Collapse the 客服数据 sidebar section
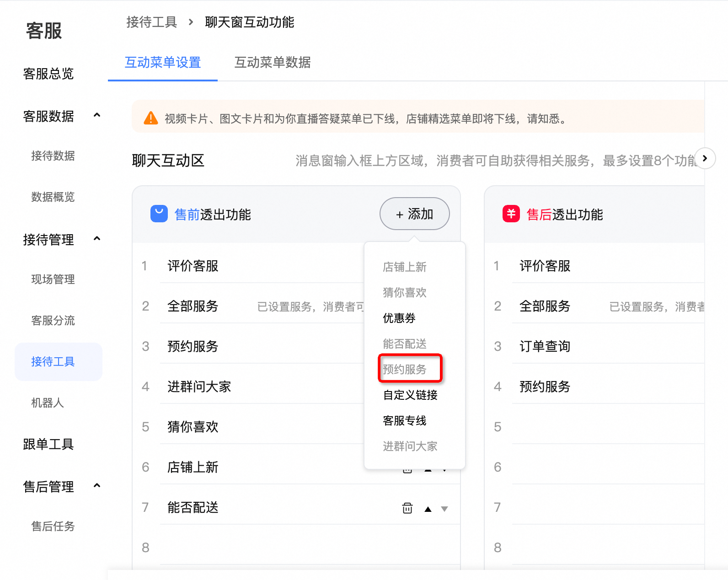This screenshot has height=580, width=728. click(97, 115)
